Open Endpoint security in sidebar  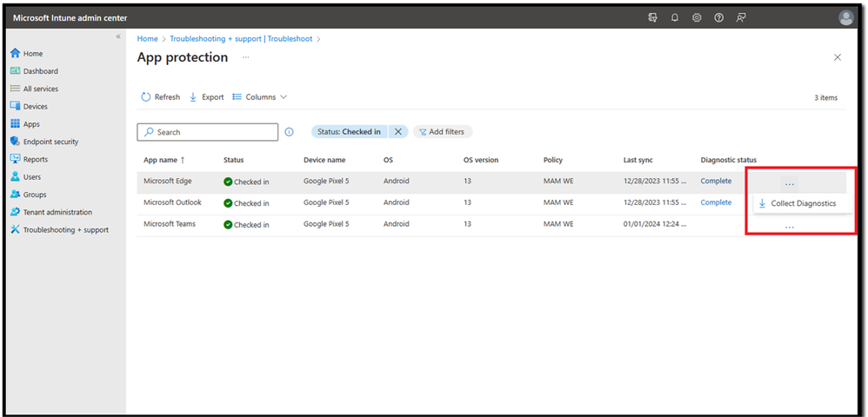coord(44,142)
